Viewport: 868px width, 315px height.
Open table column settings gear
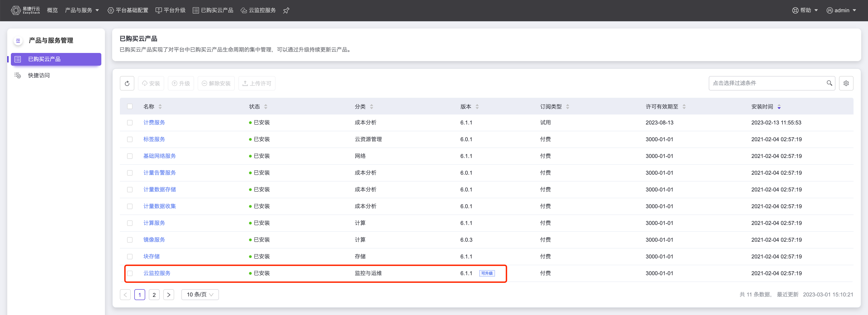point(846,83)
